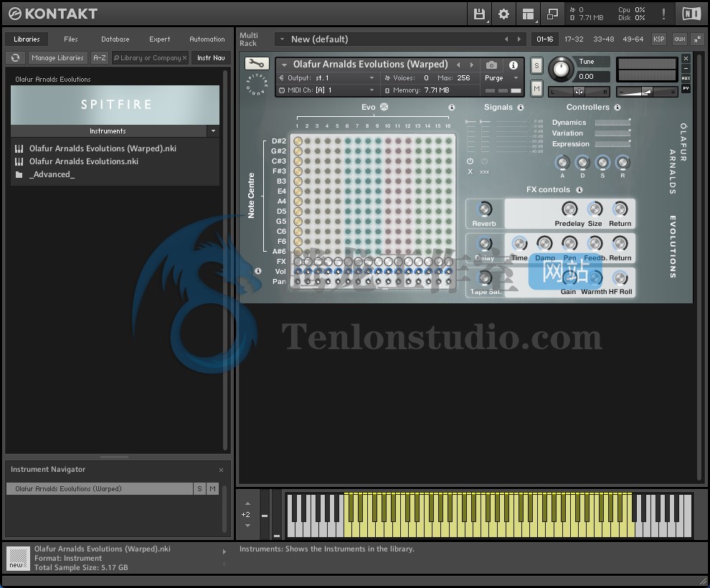
Task: Open the save (floppy disk) menu
Action: [479, 14]
